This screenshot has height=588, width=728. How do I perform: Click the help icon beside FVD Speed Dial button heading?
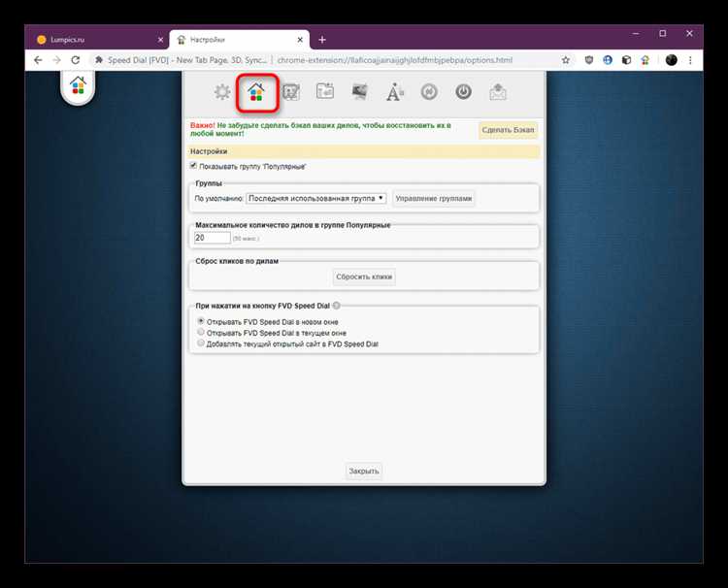click(337, 306)
